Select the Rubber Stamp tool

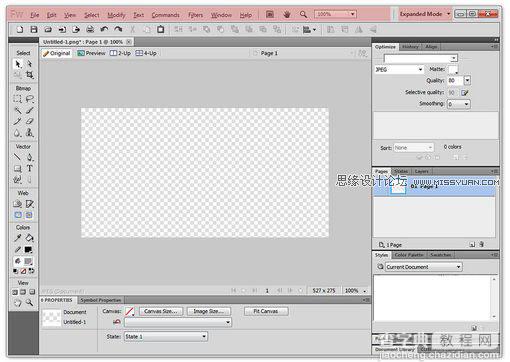(30, 133)
